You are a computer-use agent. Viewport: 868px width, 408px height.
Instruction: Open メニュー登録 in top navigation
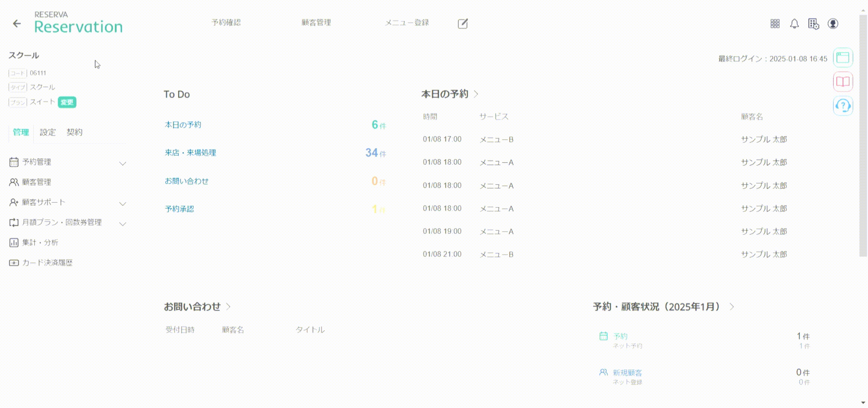coord(407,23)
